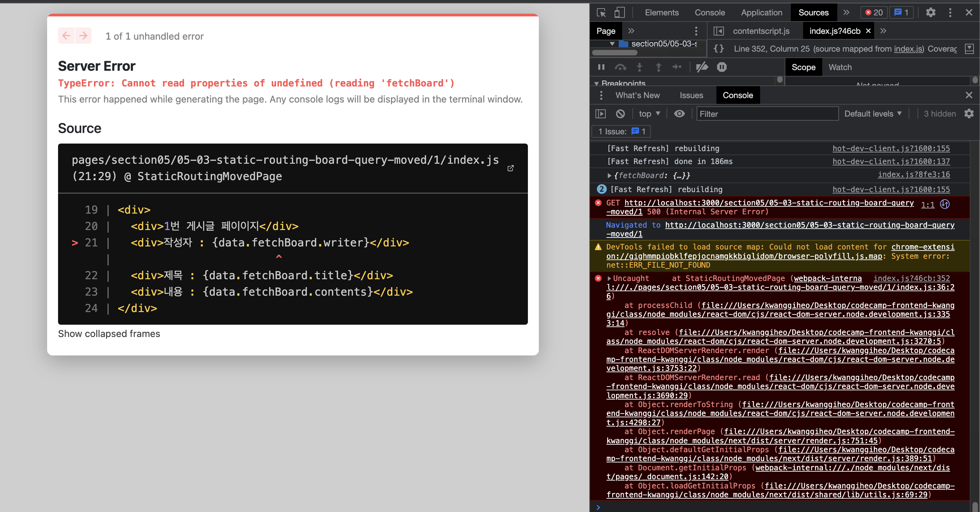Click the navigator horizontal scrollbar

[614, 53]
